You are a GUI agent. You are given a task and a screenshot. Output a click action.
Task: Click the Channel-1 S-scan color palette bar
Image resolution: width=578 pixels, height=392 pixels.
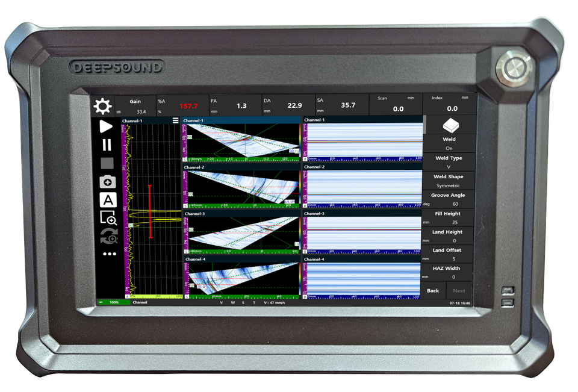pyautogui.click(x=300, y=140)
